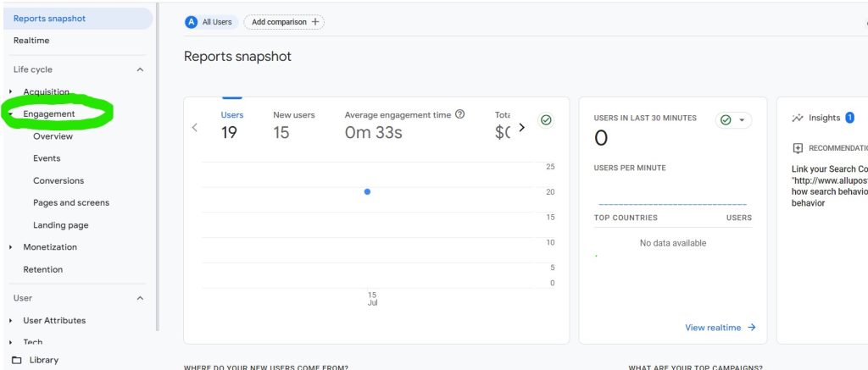Click data quality check icon on chart card

pos(546,120)
